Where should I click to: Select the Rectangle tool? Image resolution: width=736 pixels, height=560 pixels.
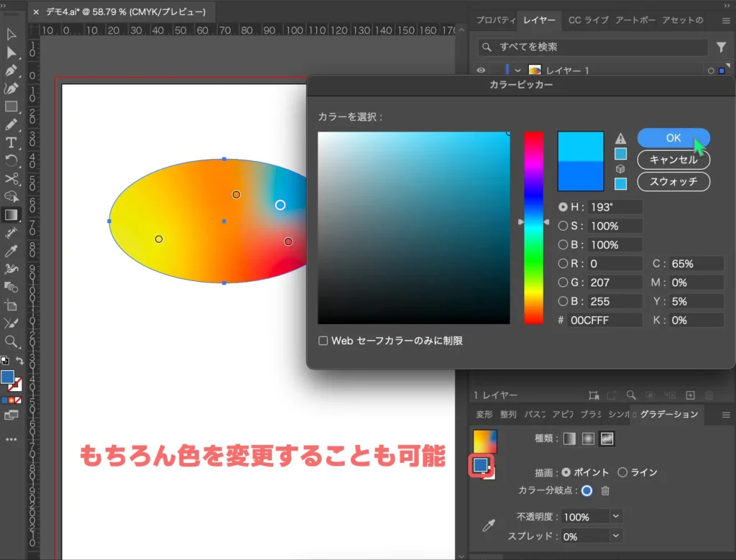[11, 107]
